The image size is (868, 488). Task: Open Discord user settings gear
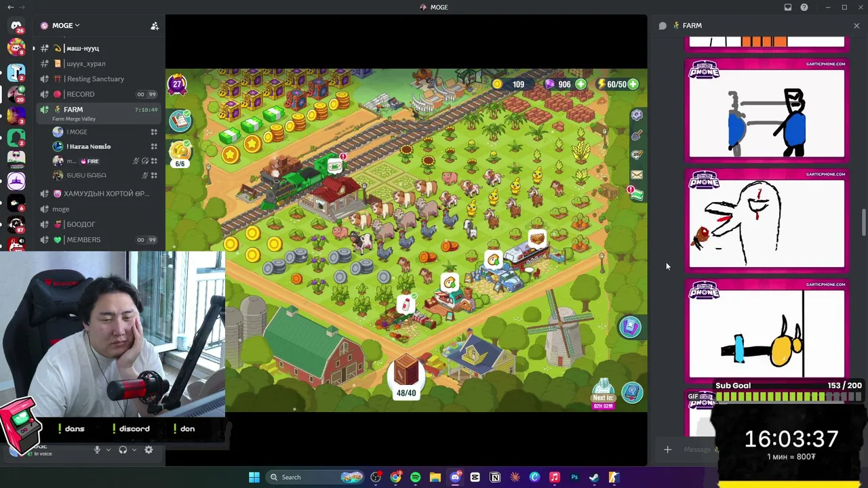(149, 449)
